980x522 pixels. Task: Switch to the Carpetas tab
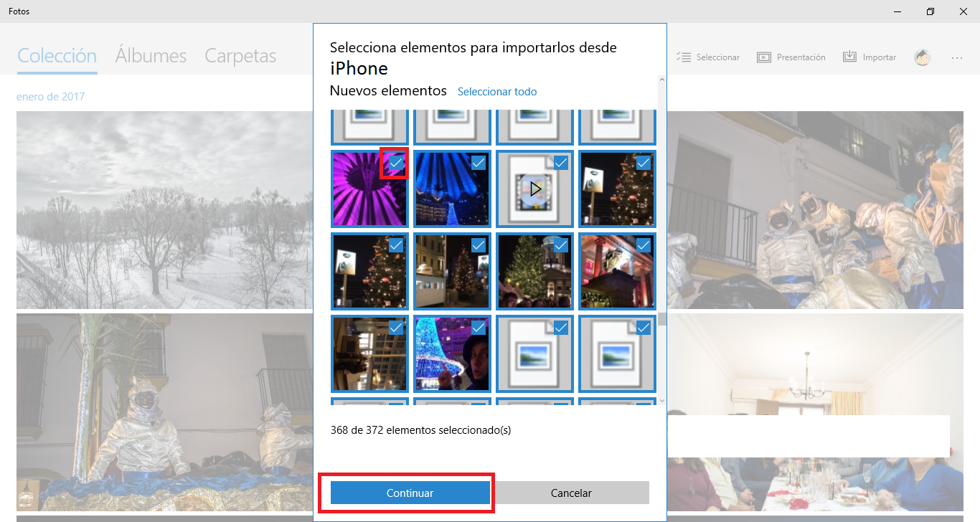pyautogui.click(x=240, y=56)
